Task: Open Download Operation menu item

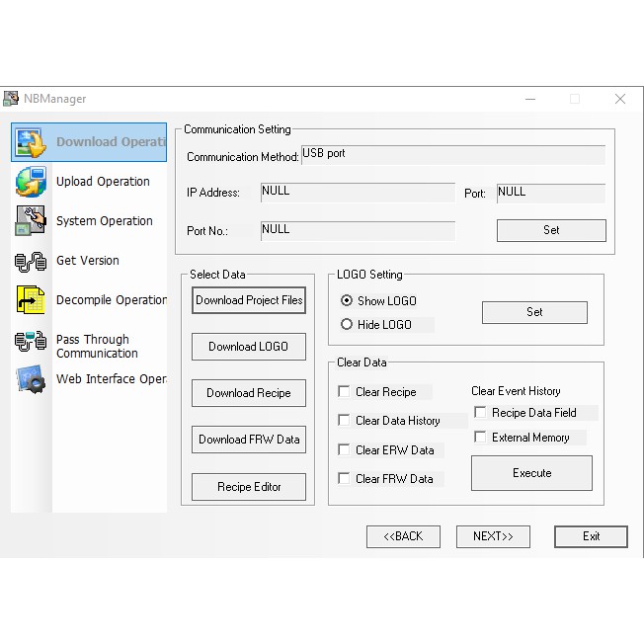Action: pos(89,142)
